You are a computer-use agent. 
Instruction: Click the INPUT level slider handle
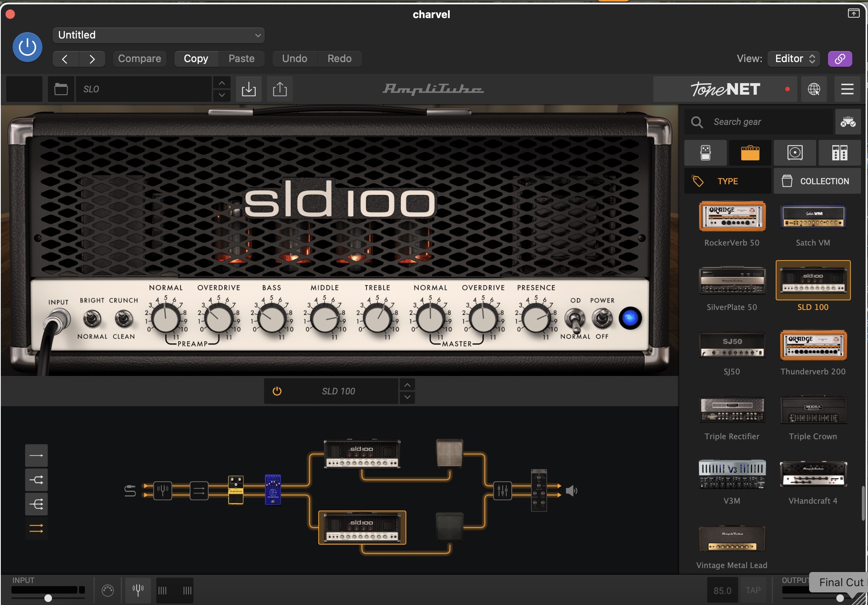click(x=48, y=598)
